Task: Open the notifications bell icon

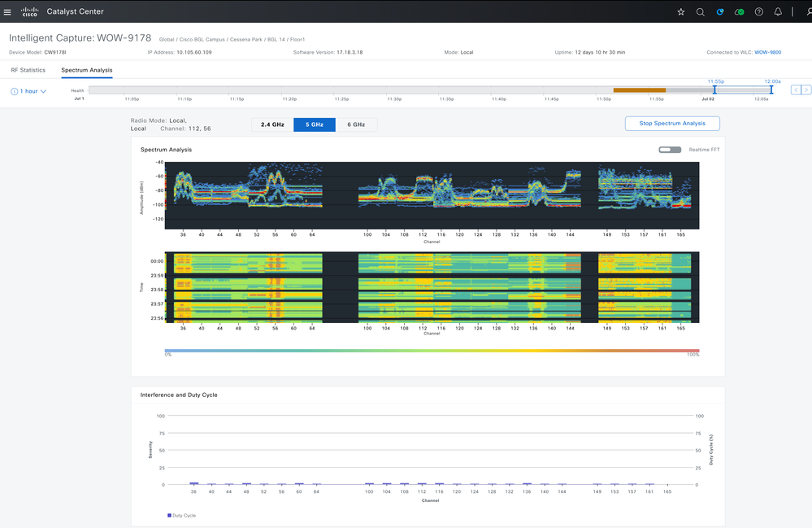Action: [778, 12]
